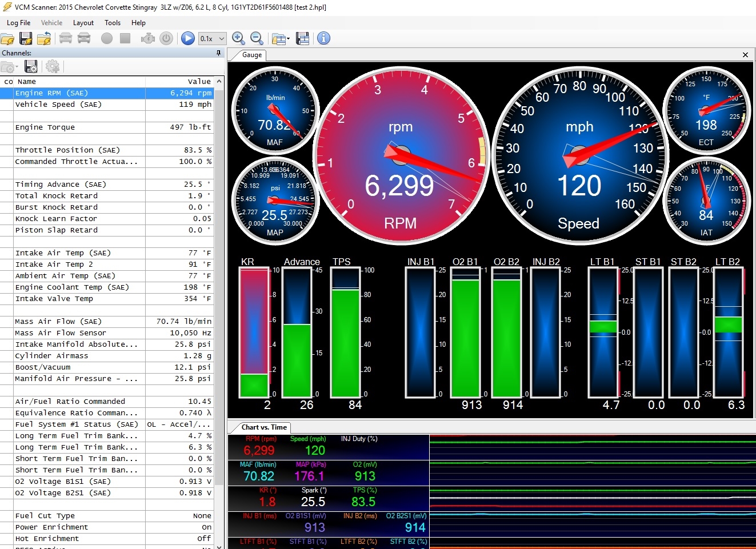Viewport: 756px width, 549px height.
Task: Save the log file with the floppy icon
Action: click(x=26, y=38)
